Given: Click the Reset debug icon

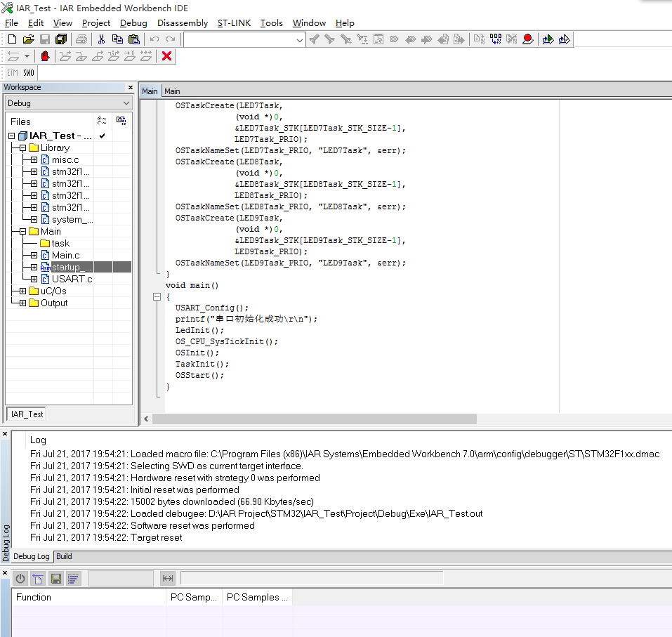Looking at the screenshot, I should point(13,56).
